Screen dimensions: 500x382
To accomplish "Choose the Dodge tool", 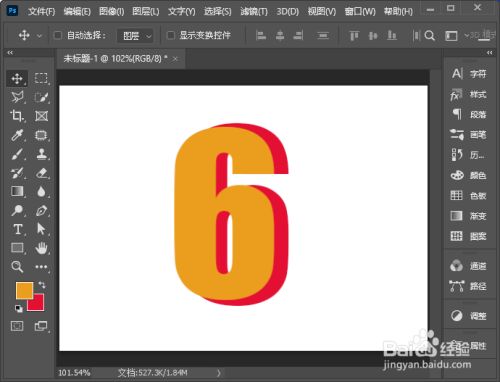I will click(17, 210).
